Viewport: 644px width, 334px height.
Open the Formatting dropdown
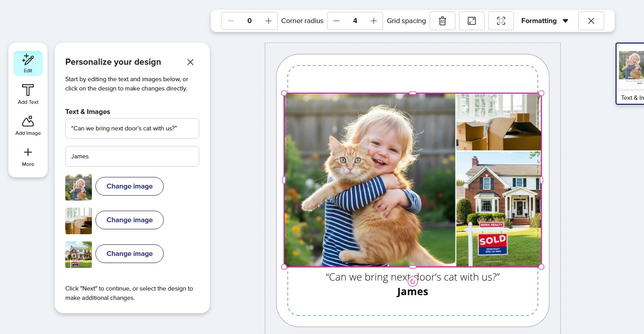pos(545,21)
